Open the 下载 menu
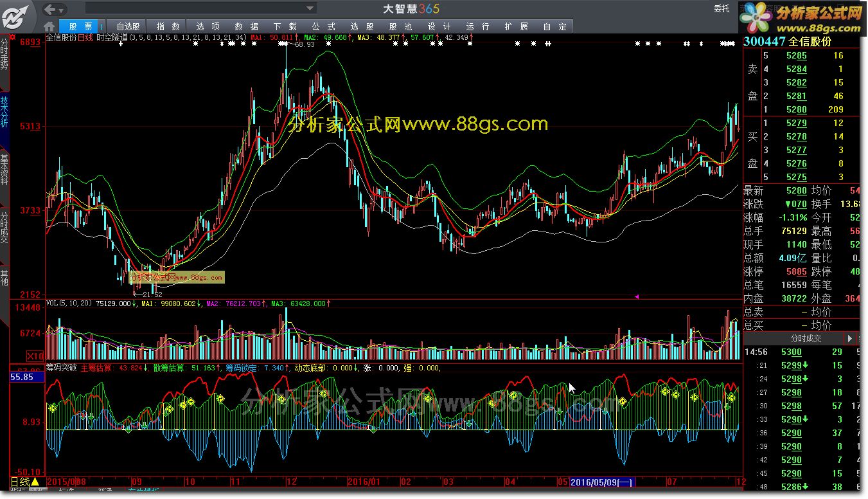Screen dimensions: 868x499 [x=285, y=26]
